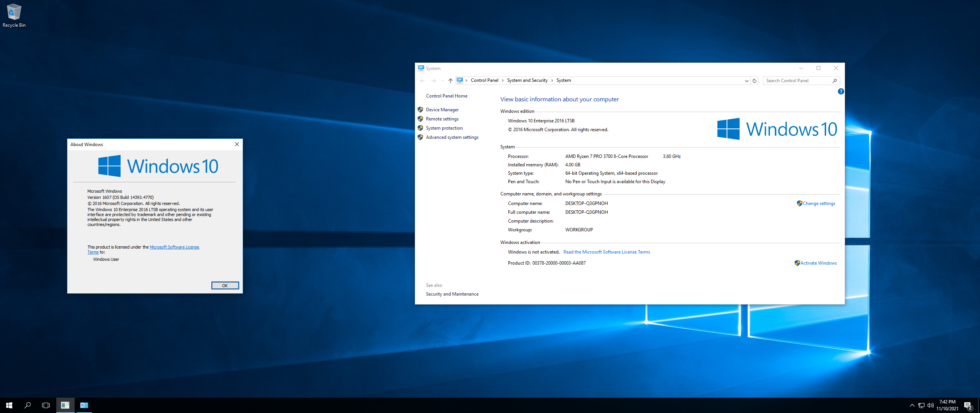Open Microsoft Software License Terms in About dialog
This screenshot has width=980, height=413.
[x=174, y=247]
